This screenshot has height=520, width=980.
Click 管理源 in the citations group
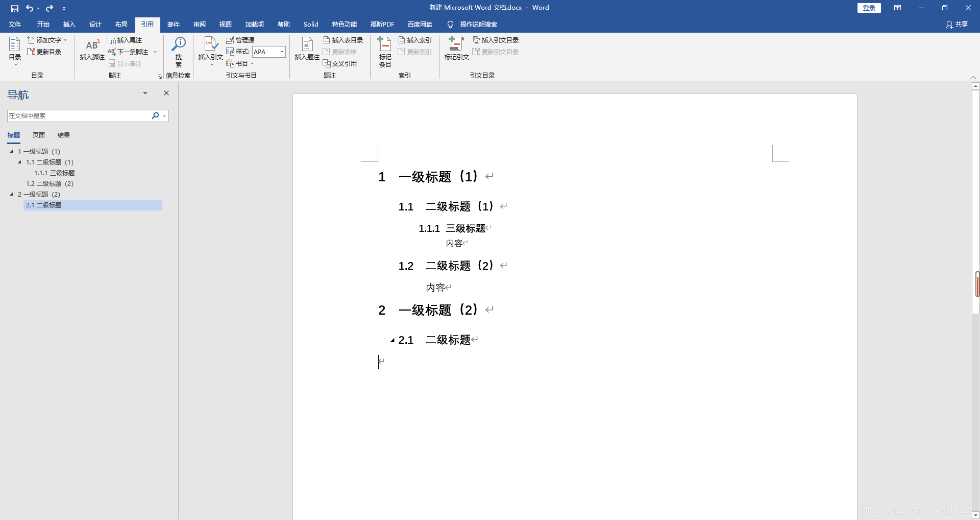(x=240, y=40)
